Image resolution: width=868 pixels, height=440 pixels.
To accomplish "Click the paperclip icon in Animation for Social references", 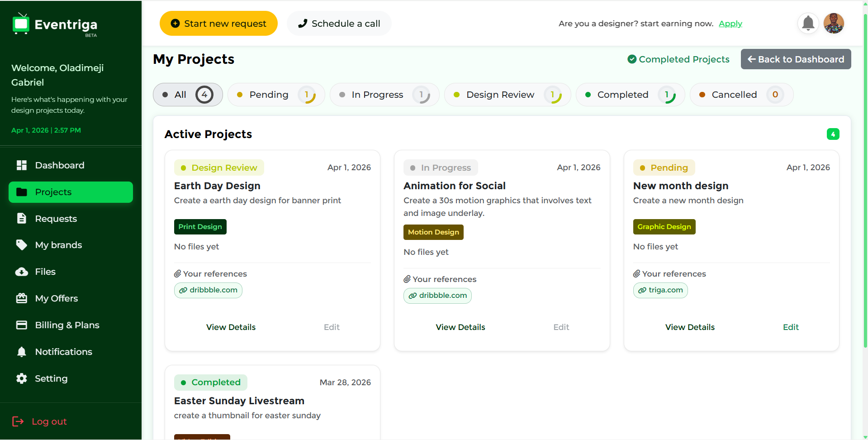I will [407, 279].
